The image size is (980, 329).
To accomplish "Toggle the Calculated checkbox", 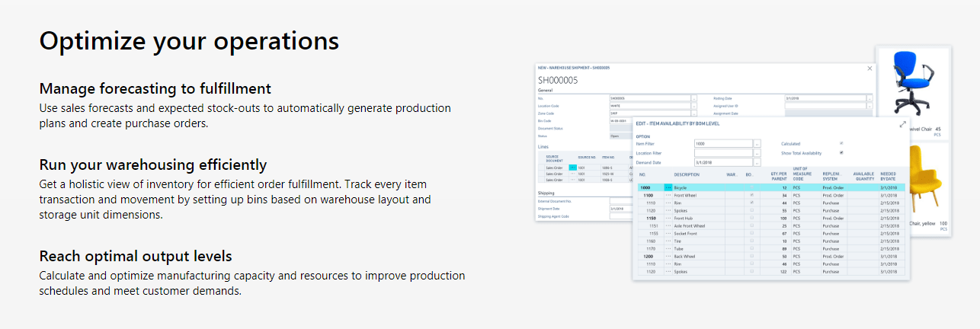I will pos(841,143).
